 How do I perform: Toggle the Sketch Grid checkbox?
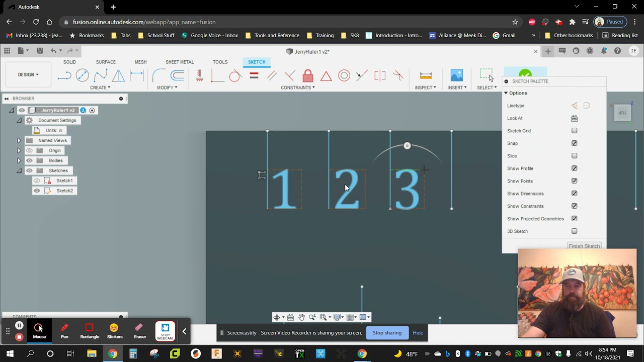pos(574,131)
